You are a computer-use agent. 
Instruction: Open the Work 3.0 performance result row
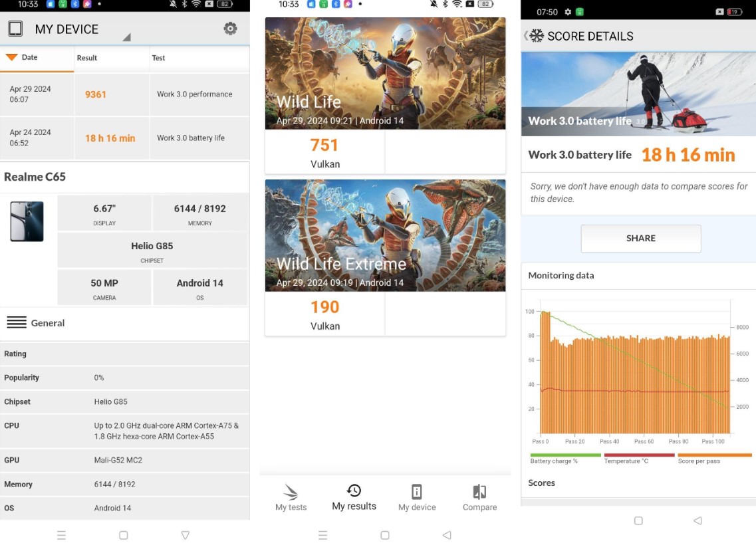pos(125,94)
